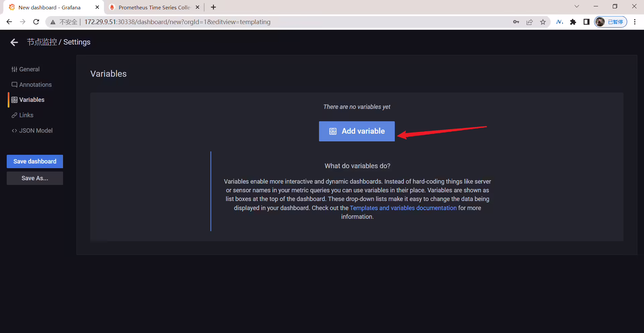Viewport: 644px width, 333px height.
Task: Open a new browser tab
Action: point(213,7)
